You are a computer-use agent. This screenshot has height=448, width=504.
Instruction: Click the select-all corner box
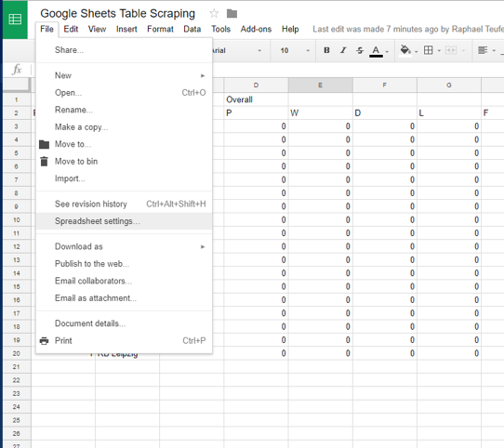(17, 85)
